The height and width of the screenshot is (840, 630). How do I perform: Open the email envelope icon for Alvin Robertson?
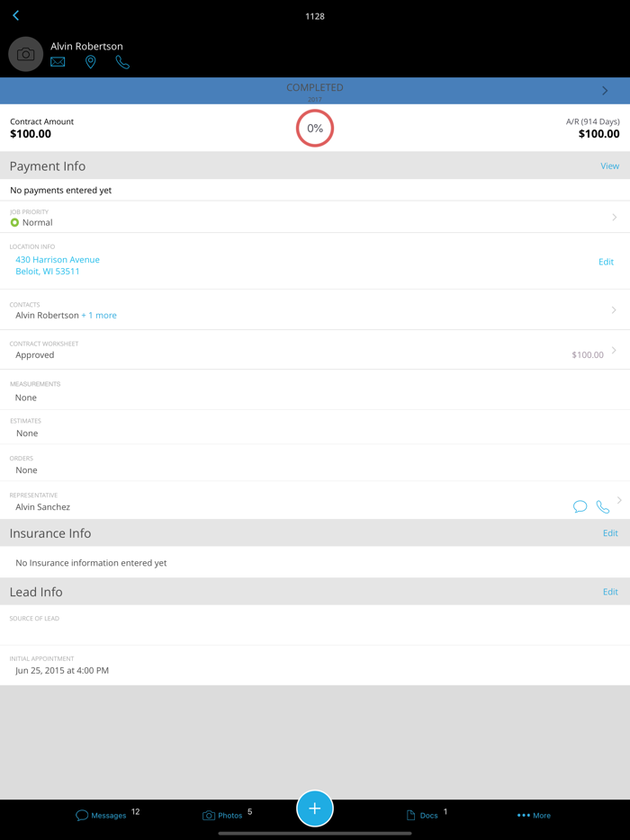(x=58, y=62)
